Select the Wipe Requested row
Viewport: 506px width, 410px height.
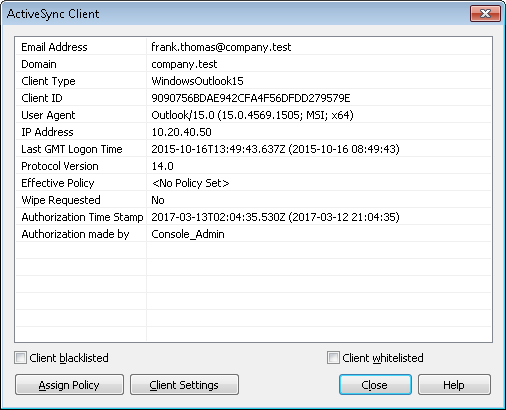coord(253,200)
